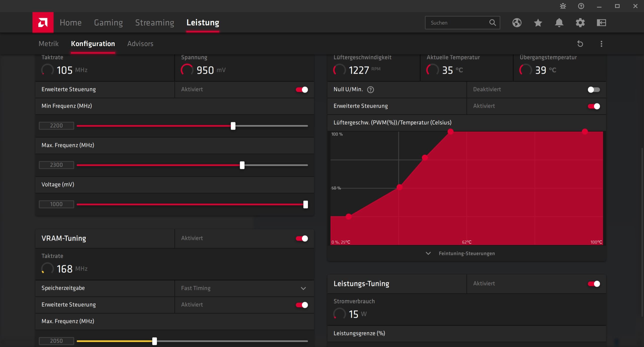Click the Null U/Min. help info icon
The width and height of the screenshot is (644, 347).
point(371,90)
